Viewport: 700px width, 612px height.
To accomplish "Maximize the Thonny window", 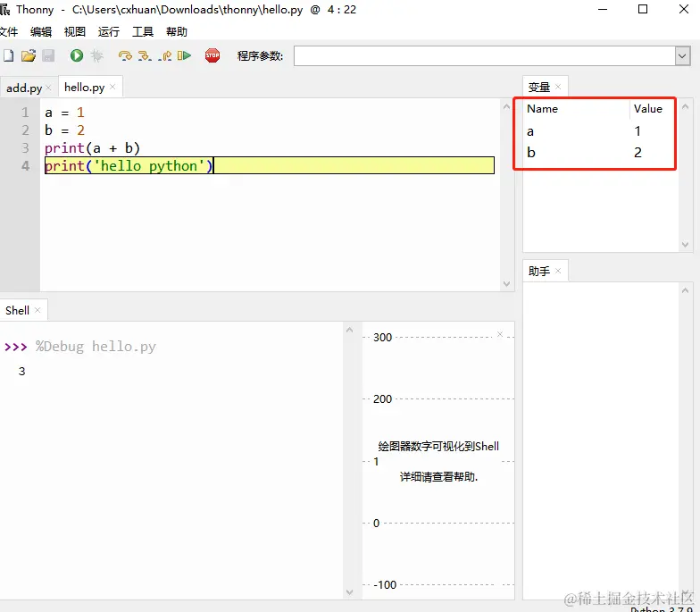I will 643,9.
